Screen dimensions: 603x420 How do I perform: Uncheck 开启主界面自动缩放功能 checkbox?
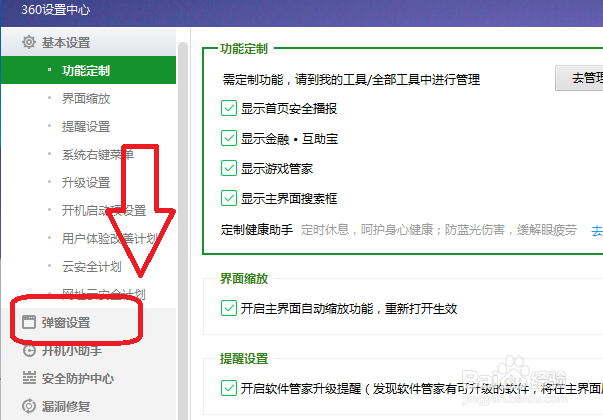point(229,308)
